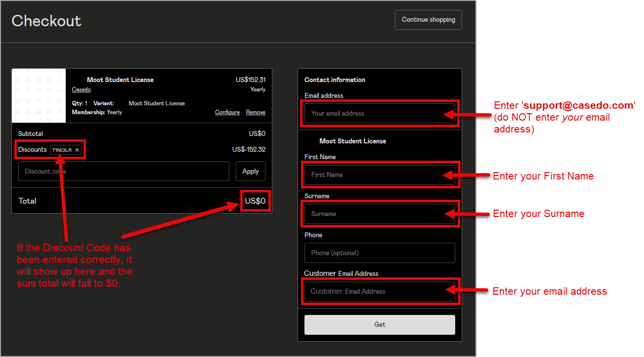Focus the Discount code input field
Screen dimensions: 644x357
tap(124, 171)
